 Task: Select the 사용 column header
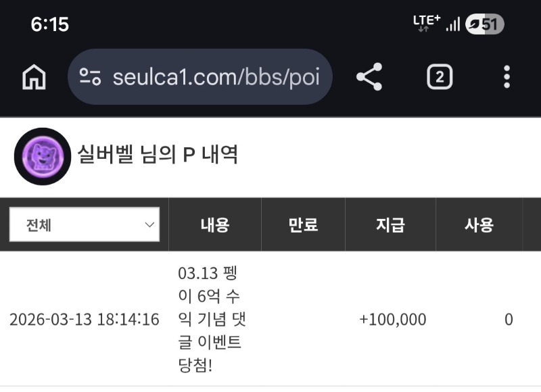pyautogui.click(x=479, y=225)
